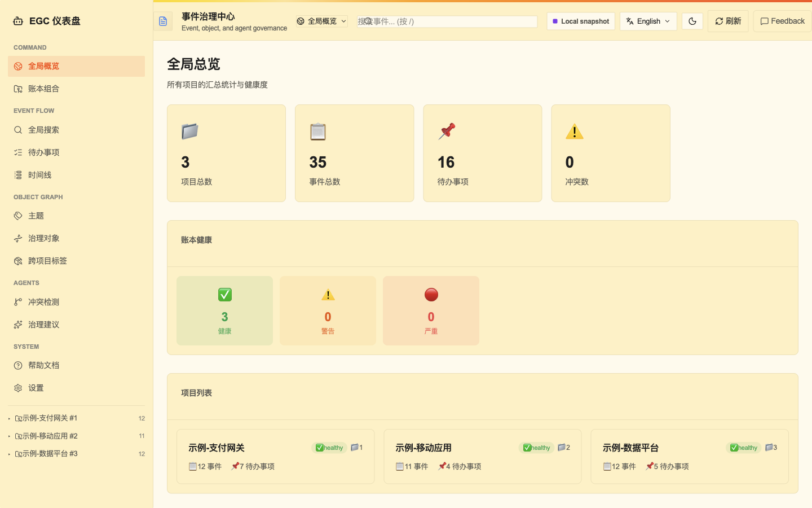Click the red 严重 status tile
The height and width of the screenshot is (508, 812).
tap(431, 310)
